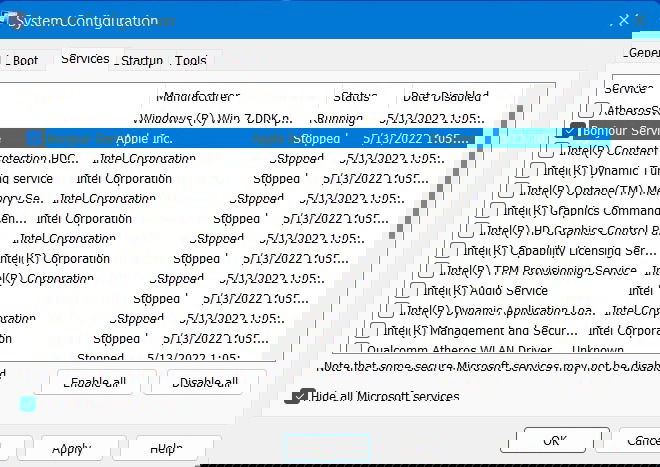The width and height of the screenshot is (660, 467).
Task: Select Intel(R) HD Graphics Control Panel row
Action: tap(568, 230)
